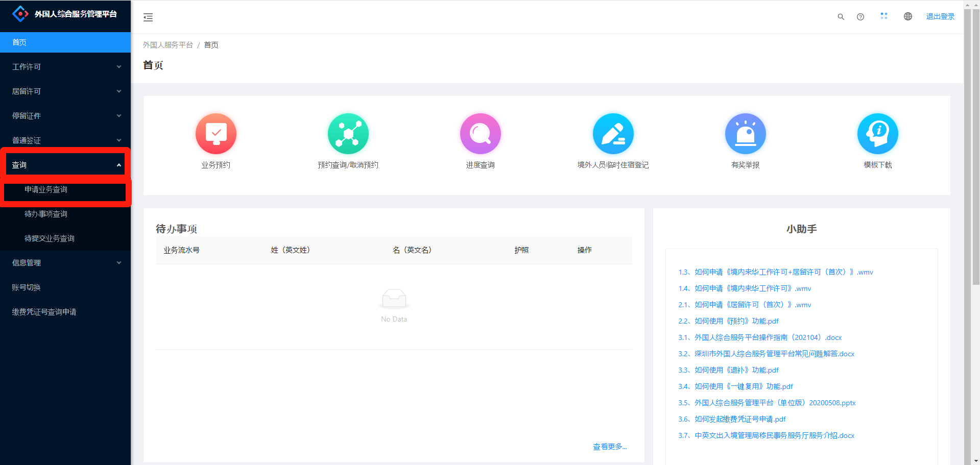980x465 pixels.
Task: Open the 模板下载 icon
Action: [x=877, y=134]
